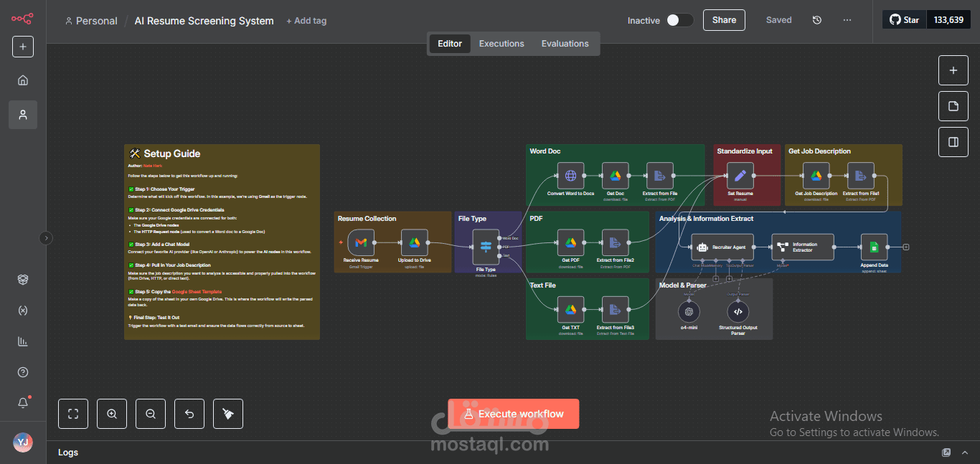
Task: Open Variables (x) icon in sidebar
Action: click(23, 311)
